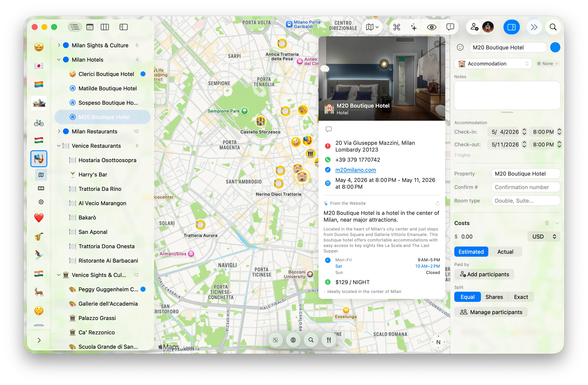
Task: Open the user profile avatar
Action: coord(488,27)
